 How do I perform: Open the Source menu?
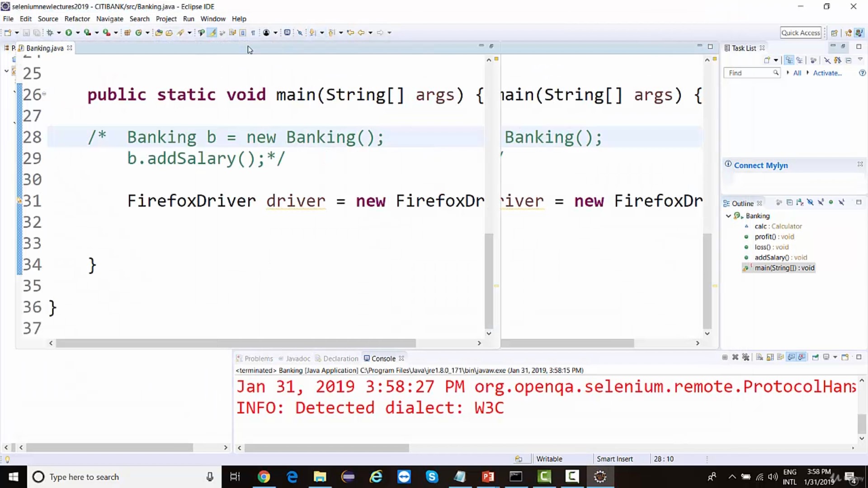click(48, 19)
